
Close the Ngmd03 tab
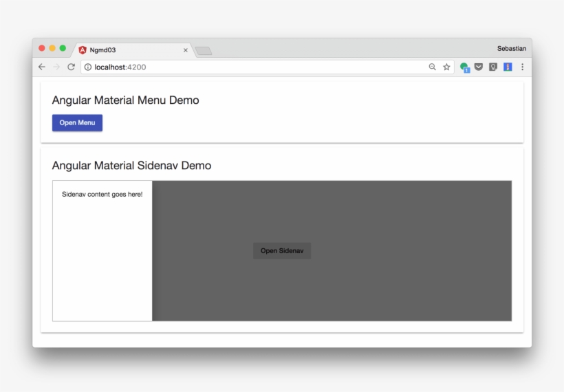pos(186,50)
